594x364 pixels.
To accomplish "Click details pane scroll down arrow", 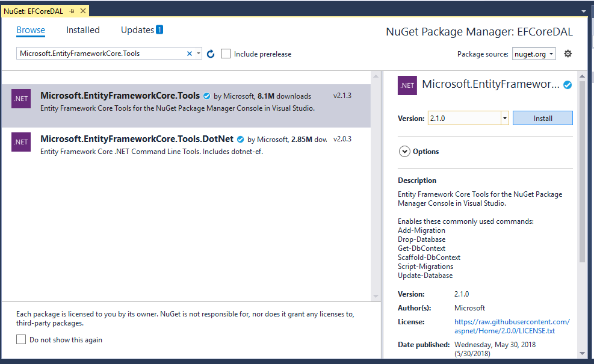I will [582, 354].
